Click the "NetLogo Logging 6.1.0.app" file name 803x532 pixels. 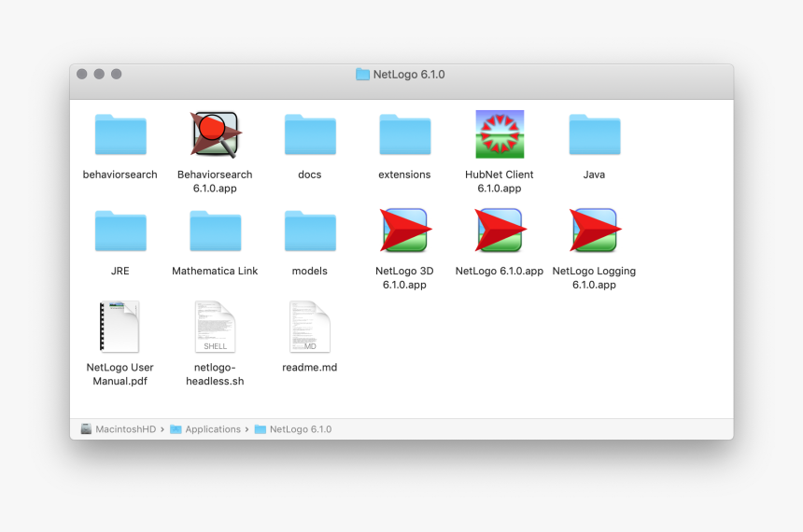pos(594,277)
